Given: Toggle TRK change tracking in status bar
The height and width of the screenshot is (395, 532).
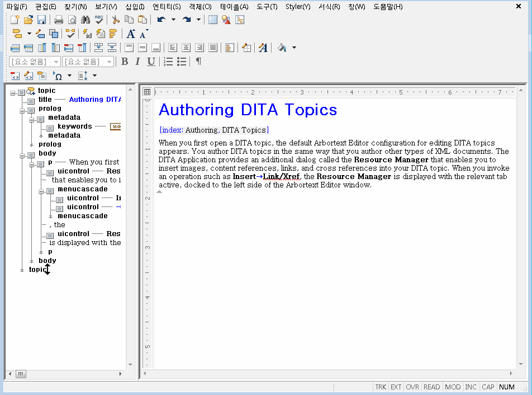Looking at the screenshot, I should click(x=381, y=387).
